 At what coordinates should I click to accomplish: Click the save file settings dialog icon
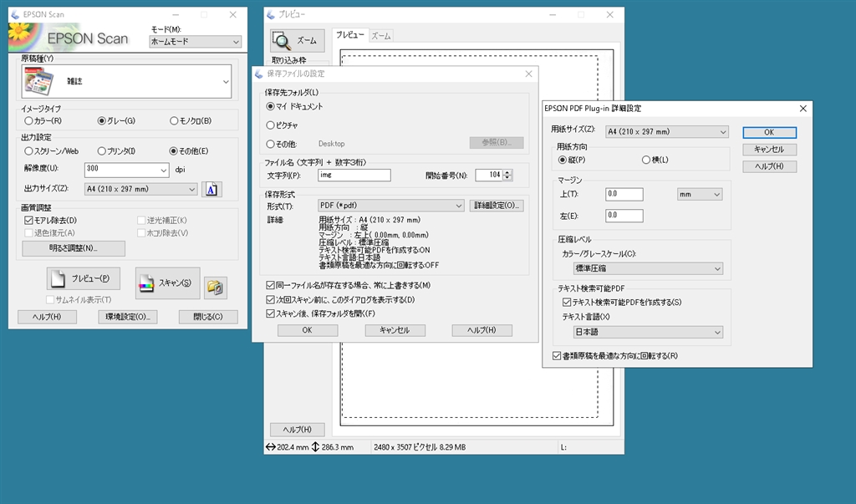tap(259, 74)
